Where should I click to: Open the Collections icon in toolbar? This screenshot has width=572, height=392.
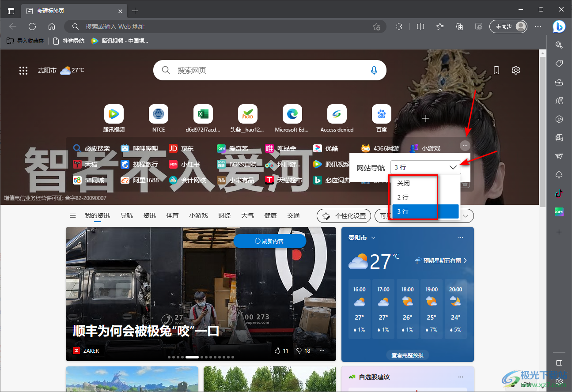pyautogui.click(x=459, y=26)
